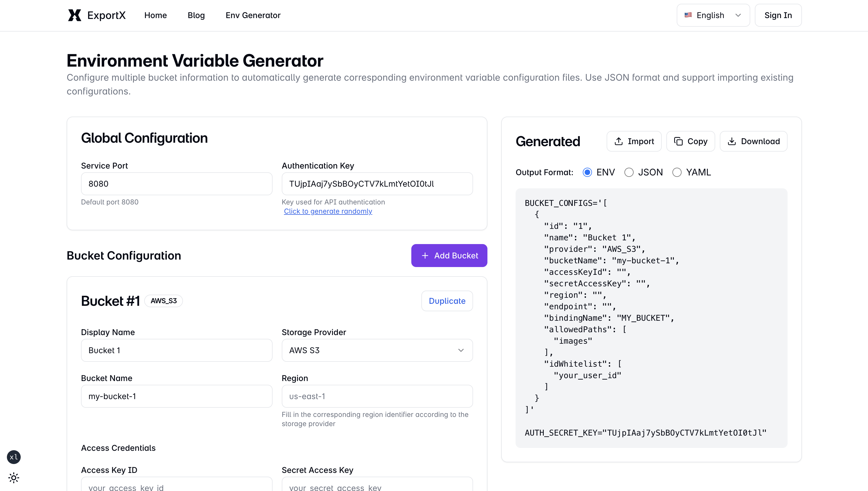868x491 pixels.
Task: Download the generated configuration
Action: pyautogui.click(x=753, y=141)
